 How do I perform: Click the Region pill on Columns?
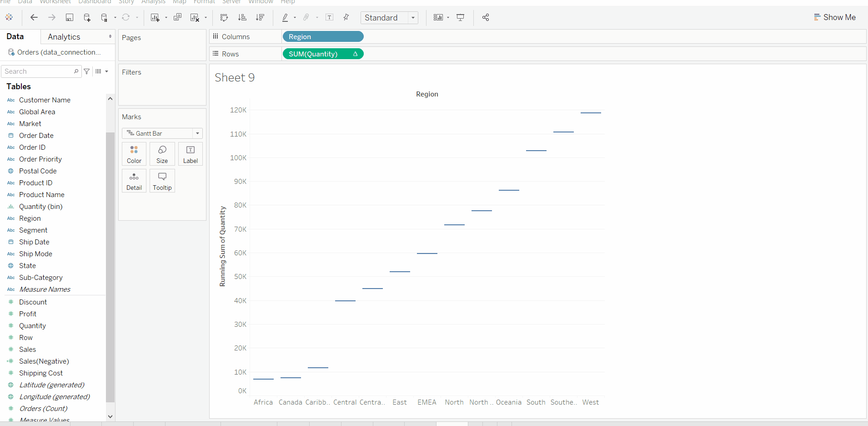point(323,37)
